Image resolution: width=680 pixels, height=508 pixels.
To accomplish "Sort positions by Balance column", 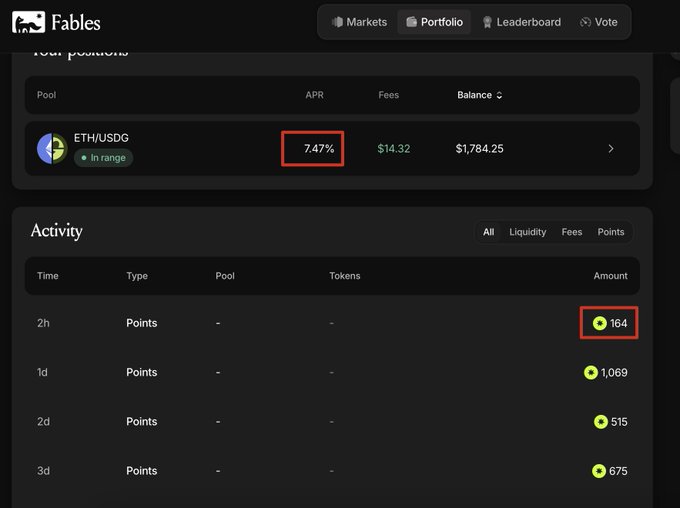I will 480,95.
